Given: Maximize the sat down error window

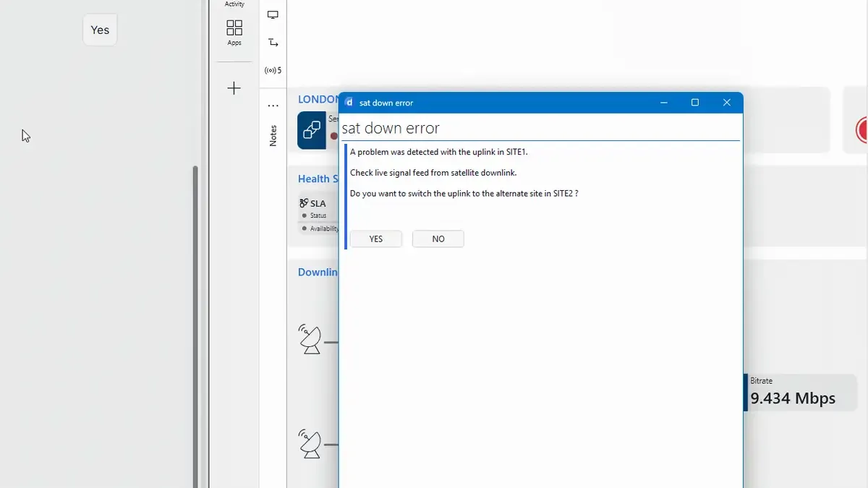Looking at the screenshot, I should tap(695, 103).
